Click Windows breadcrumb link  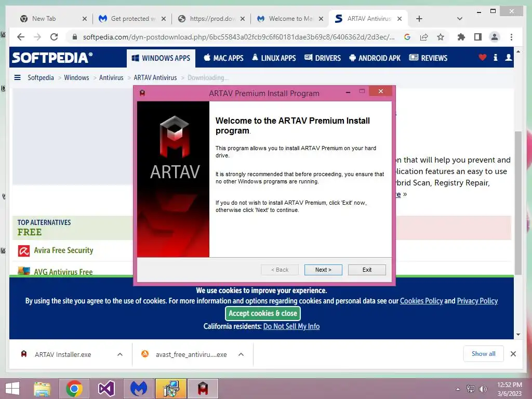[x=76, y=78]
